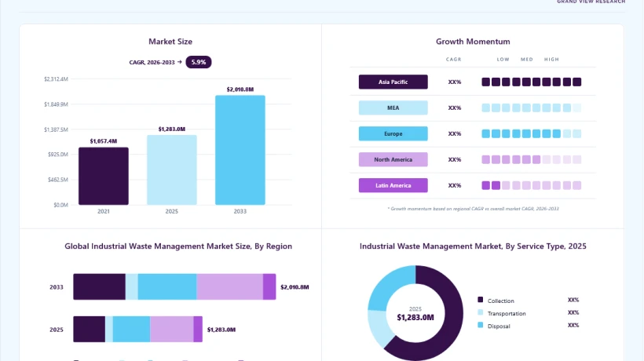The height and width of the screenshot is (361, 644).
Task: Click the MED column header
Action: click(x=527, y=60)
